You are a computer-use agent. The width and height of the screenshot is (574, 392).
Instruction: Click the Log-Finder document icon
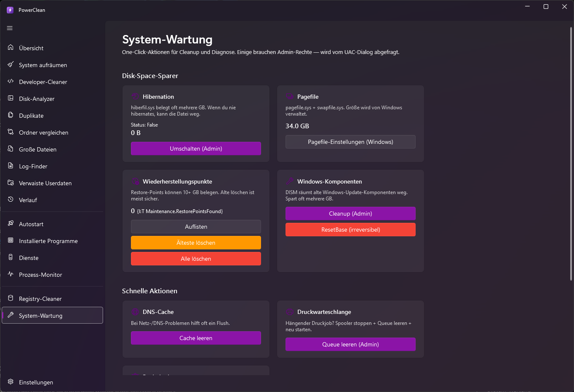(11, 166)
